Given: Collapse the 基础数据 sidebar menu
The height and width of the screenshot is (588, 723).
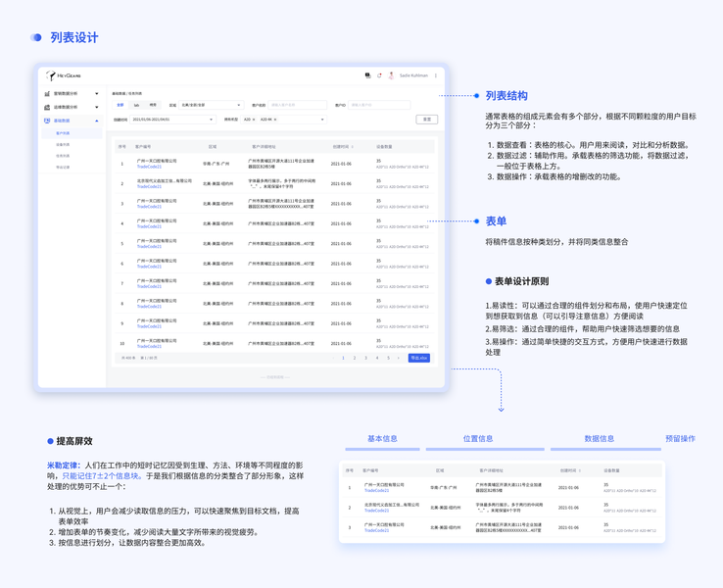Looking at the screenshot, I should pyautogui.click(x=97, y=121).
